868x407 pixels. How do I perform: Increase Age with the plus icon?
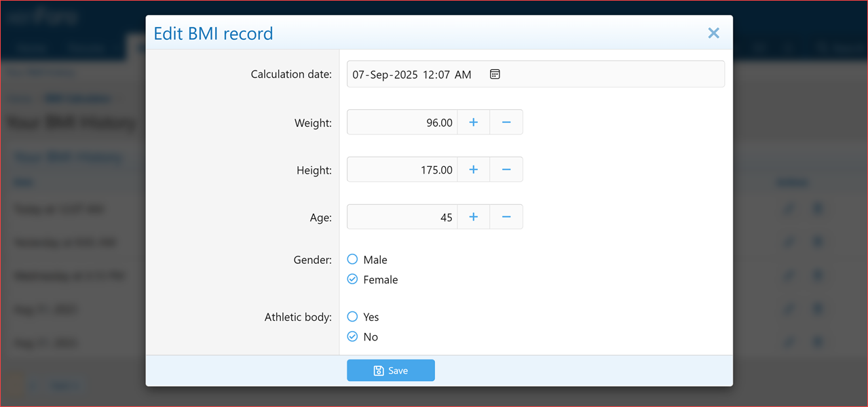pos(473,216)
